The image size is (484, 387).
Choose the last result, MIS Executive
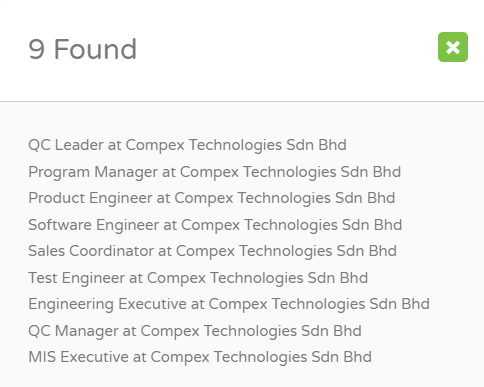[200, 357]
